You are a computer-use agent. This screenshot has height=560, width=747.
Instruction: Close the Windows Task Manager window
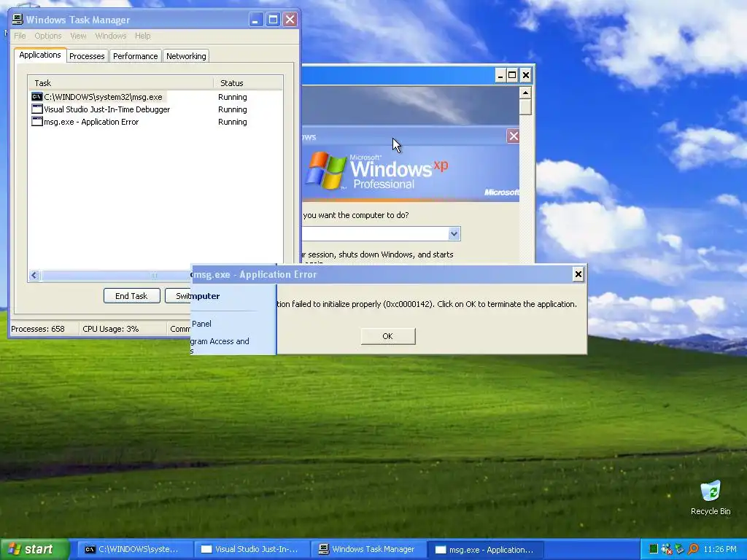pyautogui.click(x=290, y=20)
